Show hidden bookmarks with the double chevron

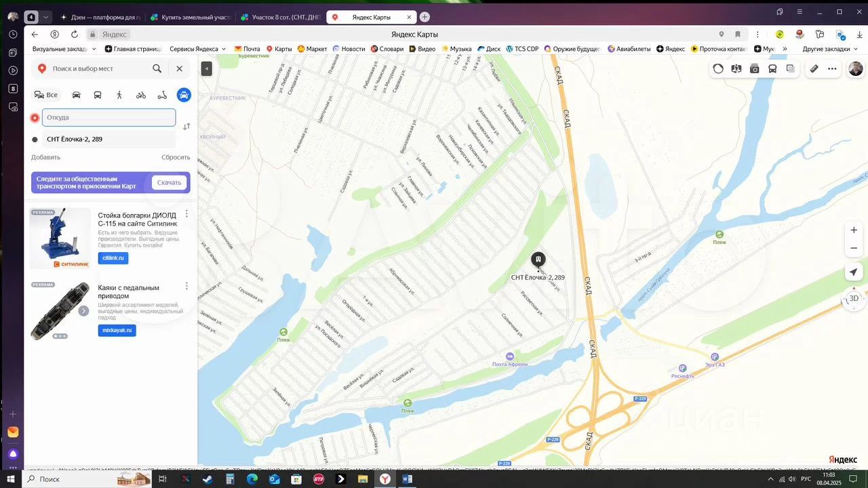[x=785, y=49]
